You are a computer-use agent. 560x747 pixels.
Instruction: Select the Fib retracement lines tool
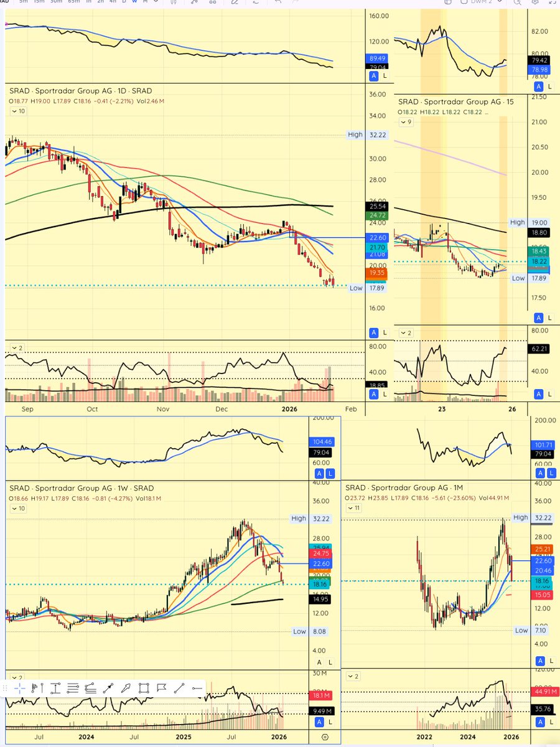point(73,688)
